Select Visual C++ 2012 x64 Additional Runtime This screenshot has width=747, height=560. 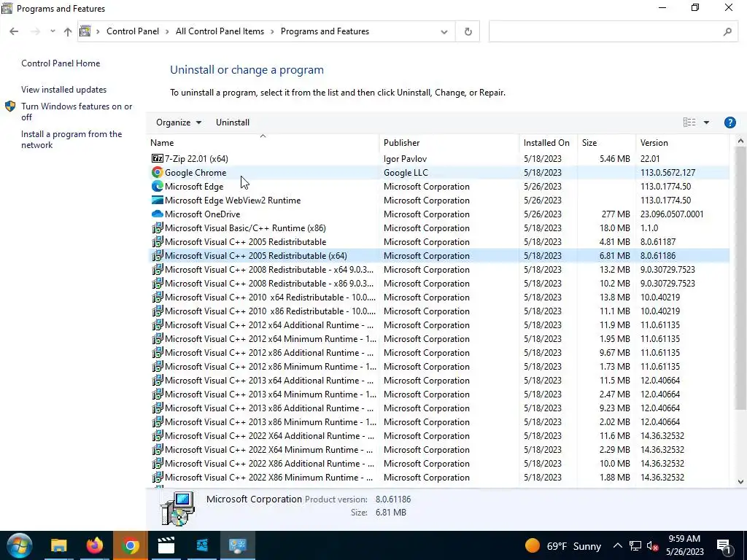(x=438, y=324)
